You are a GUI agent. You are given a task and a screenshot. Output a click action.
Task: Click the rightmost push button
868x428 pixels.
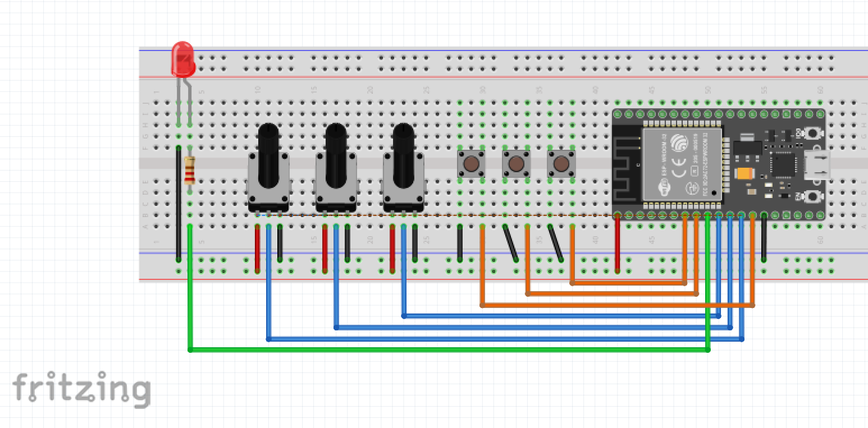click(561, 164)
